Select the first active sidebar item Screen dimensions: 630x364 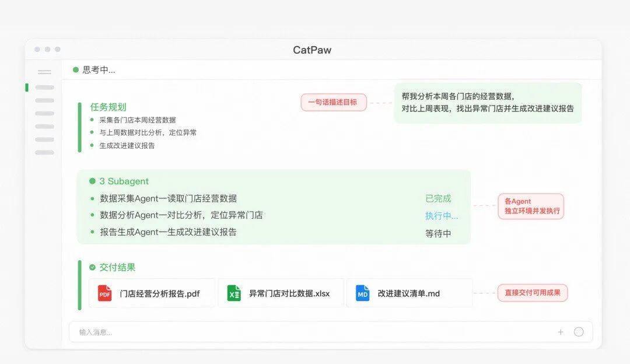[x=44, y=87]
